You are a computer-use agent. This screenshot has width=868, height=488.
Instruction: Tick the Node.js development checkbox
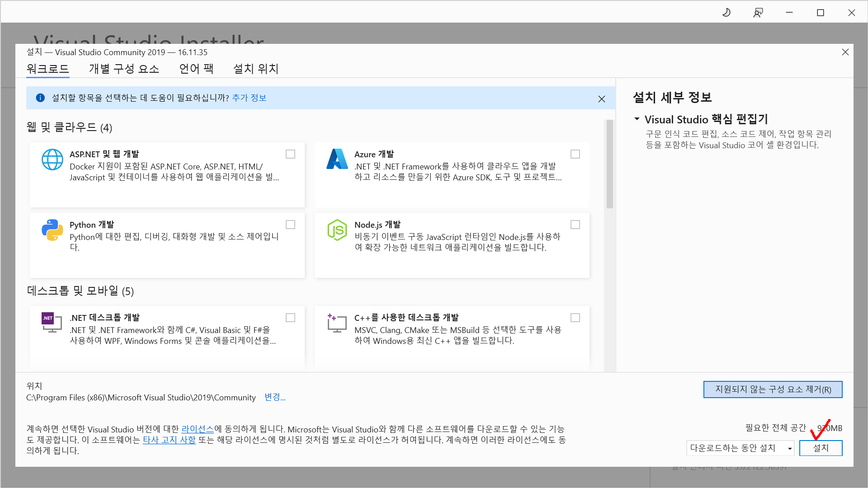[575, 225]
